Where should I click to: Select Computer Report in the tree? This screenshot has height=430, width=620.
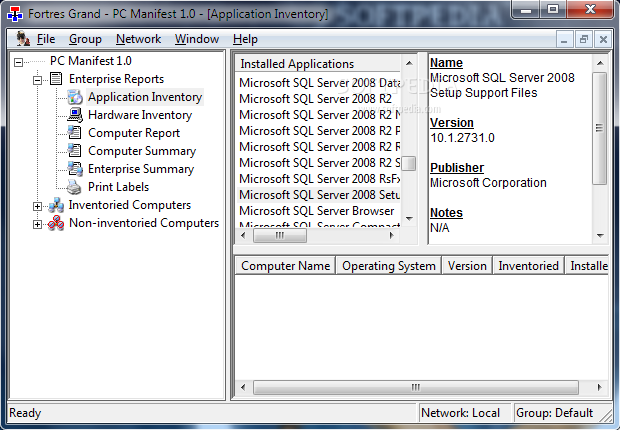pos(134,133)
